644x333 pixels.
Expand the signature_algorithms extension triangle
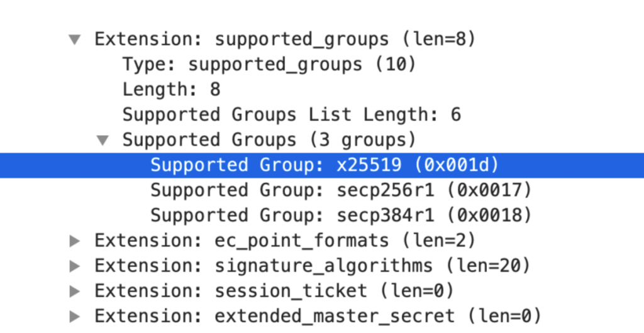[75, 266]
